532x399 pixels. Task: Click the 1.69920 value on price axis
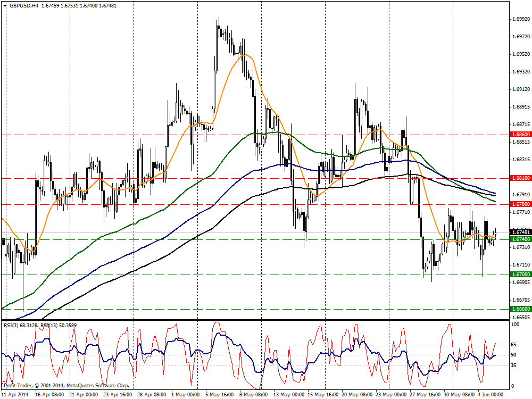pyautogui.click(x=520, y=19)
